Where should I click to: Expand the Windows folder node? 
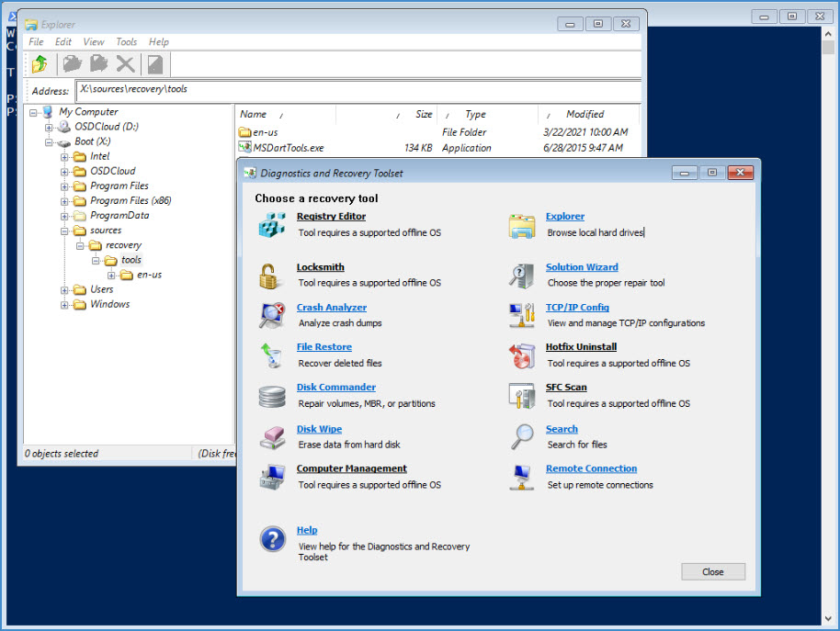[x=64, y=305]
